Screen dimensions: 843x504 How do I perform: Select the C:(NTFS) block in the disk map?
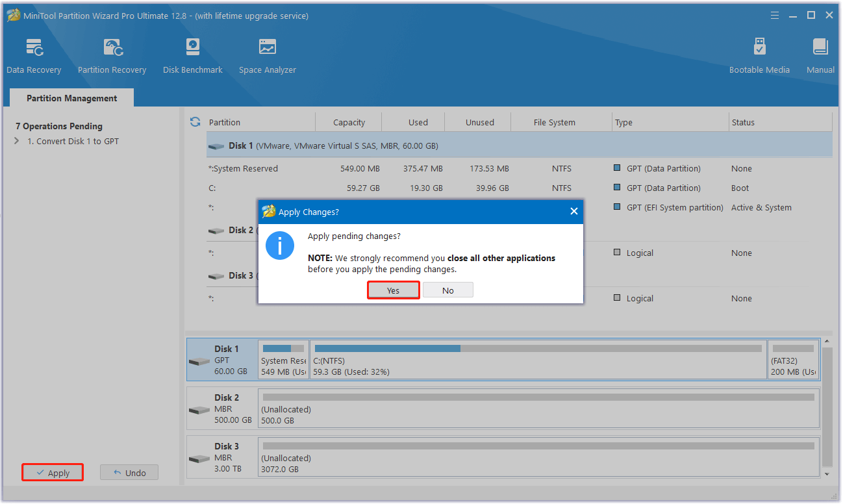538,359
